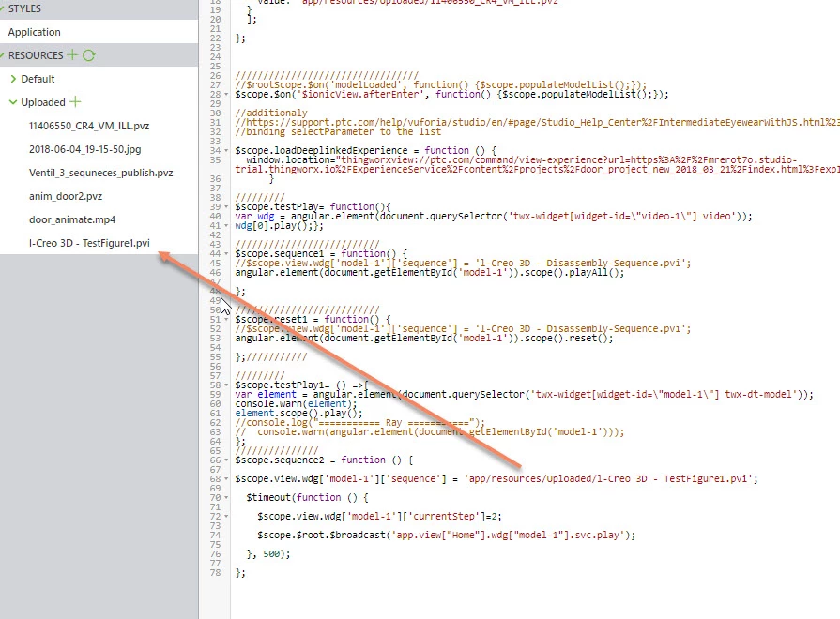Image resolution: width=840 pixels, height=619 pixels.
Task: Click the scope().playAll() code line
Action: click(x=430, y=273)
